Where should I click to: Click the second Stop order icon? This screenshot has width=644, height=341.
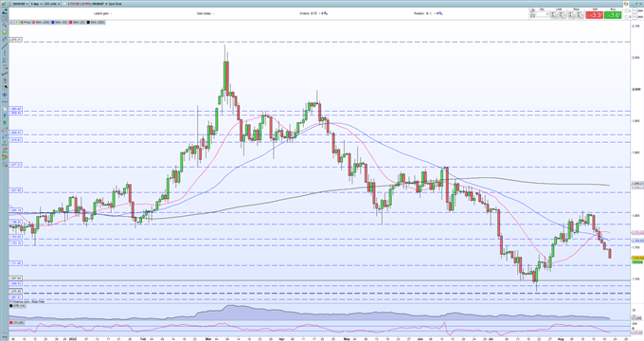[x=581, y=15]
